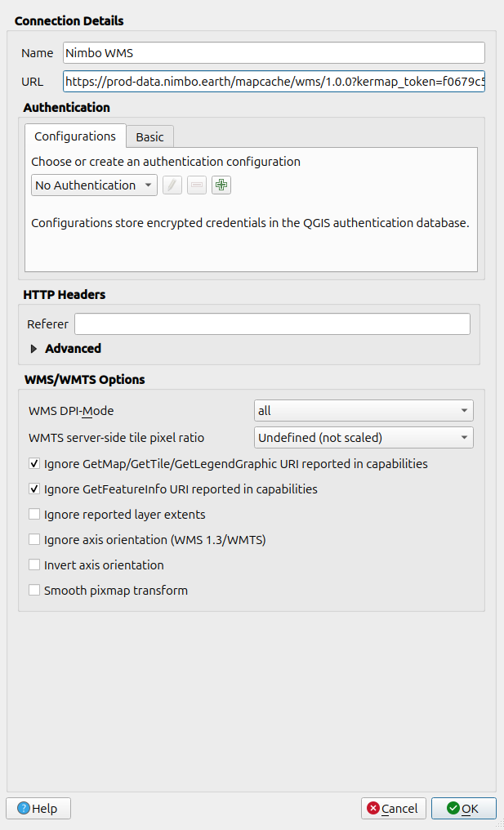Click the Referer input field
The width and height of the screenshot is (504, 830).
272,324
